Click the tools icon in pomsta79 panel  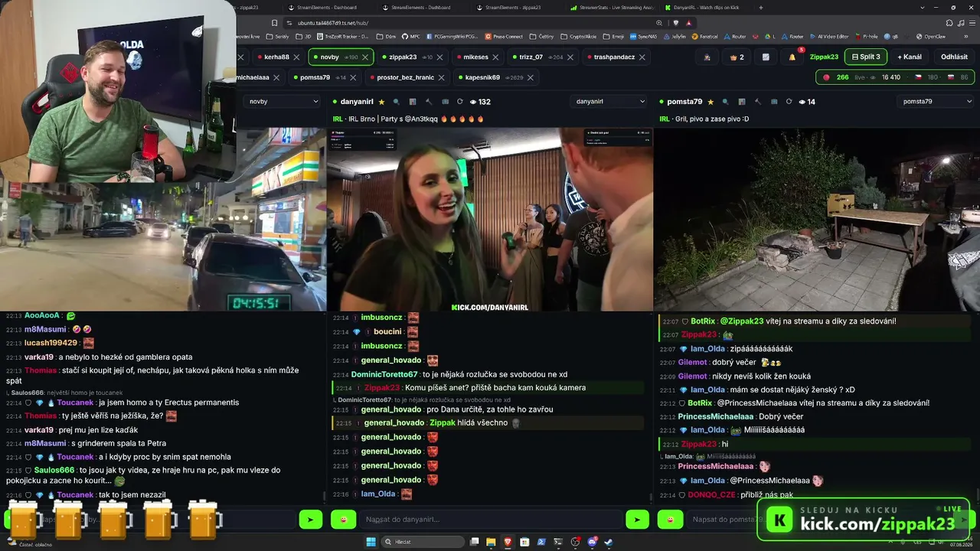[757, 102]
